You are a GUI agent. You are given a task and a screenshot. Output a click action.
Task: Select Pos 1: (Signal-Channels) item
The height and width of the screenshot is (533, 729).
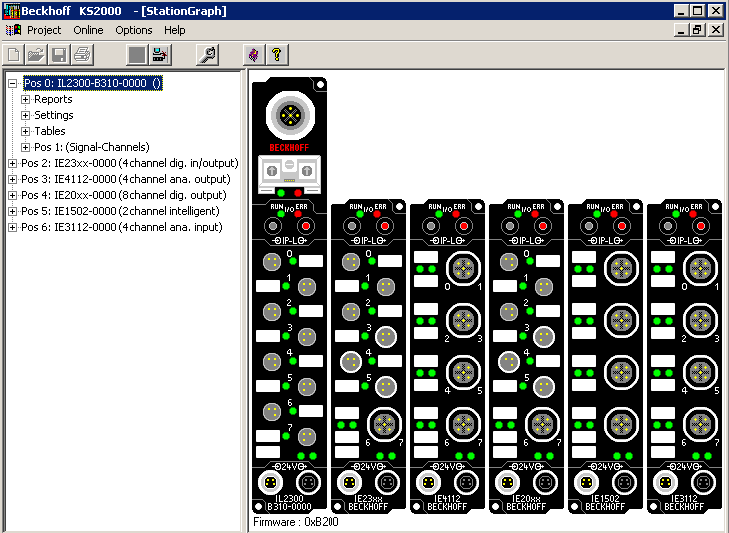pos(92,147)
